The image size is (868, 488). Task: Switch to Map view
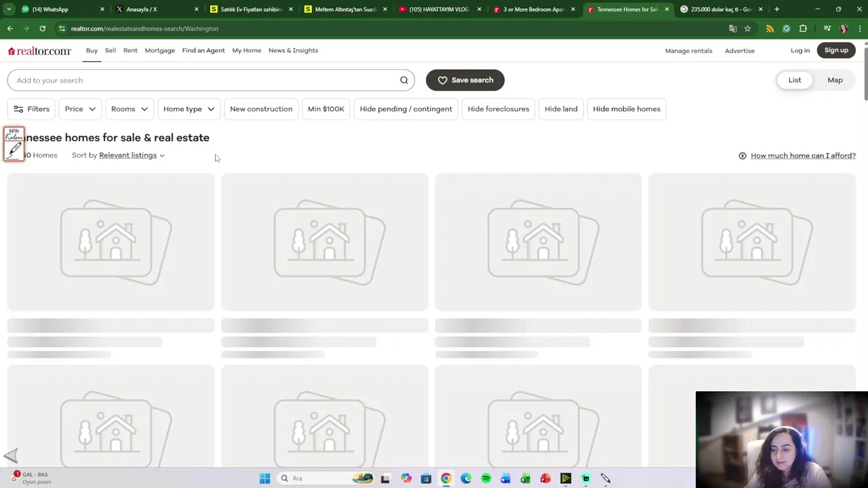[x=835, y=80]
